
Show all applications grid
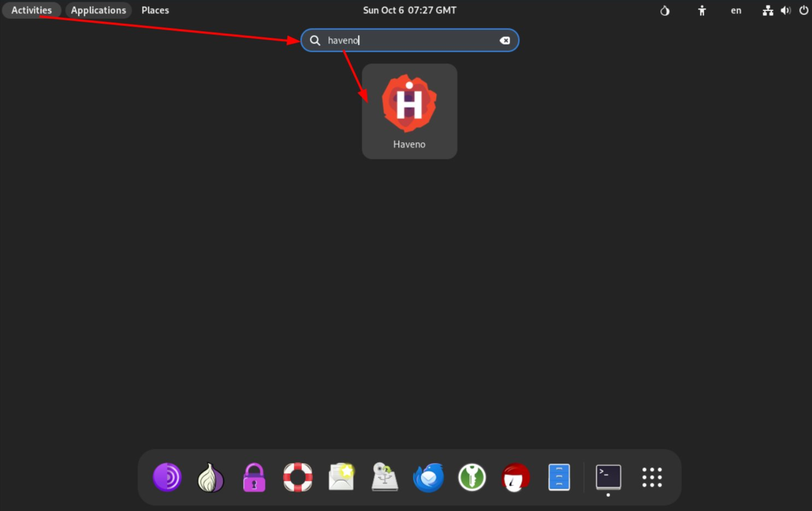coord(652,477)
